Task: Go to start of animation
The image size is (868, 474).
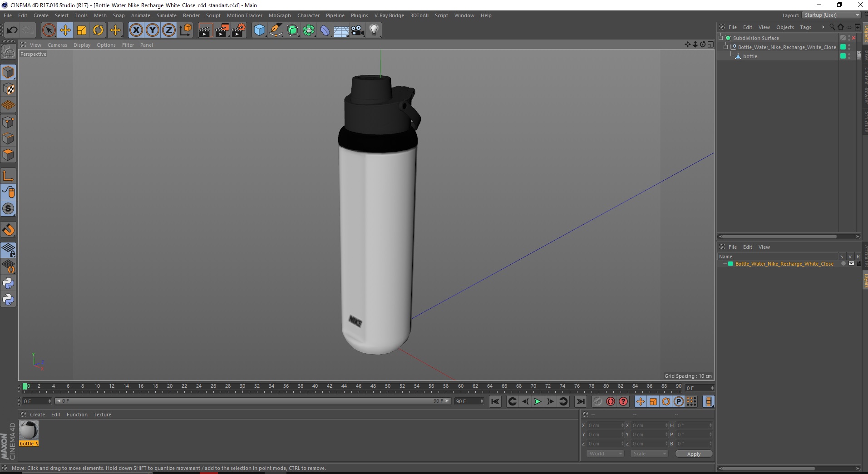Action: [495, 401]
